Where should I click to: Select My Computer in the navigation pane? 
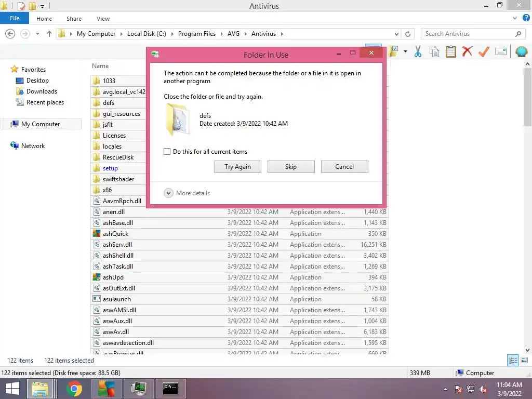coord(41,124)
